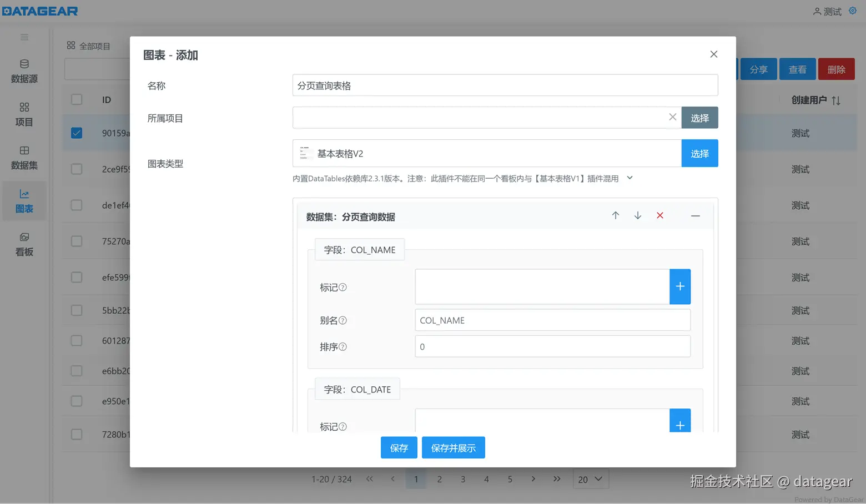Expand the chart type description chevron

(630, 178)
